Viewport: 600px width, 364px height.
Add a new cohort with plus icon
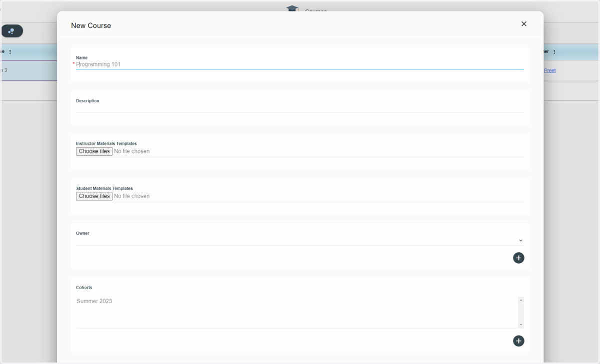pos(518,341)
